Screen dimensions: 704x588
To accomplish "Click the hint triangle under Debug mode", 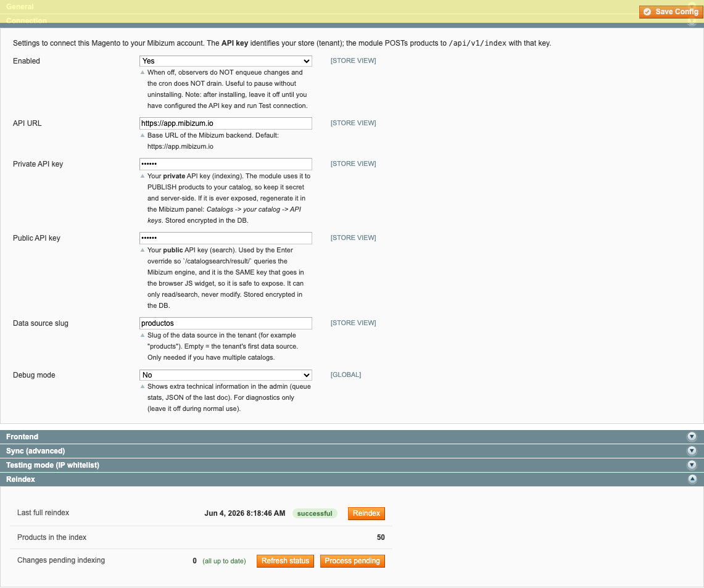I will pos(143,386).
